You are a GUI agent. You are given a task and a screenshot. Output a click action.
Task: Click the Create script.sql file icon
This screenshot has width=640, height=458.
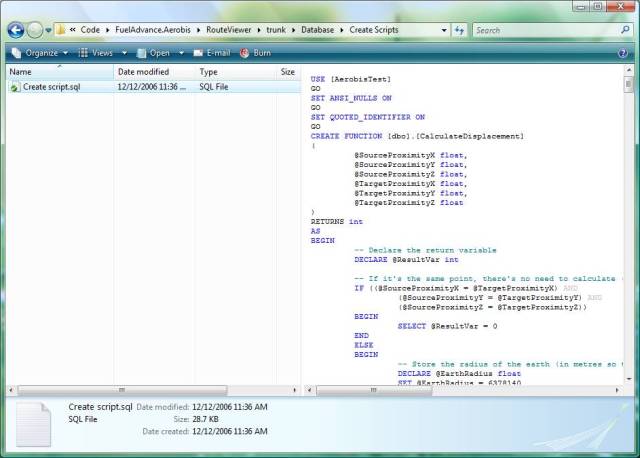(14, 87)
